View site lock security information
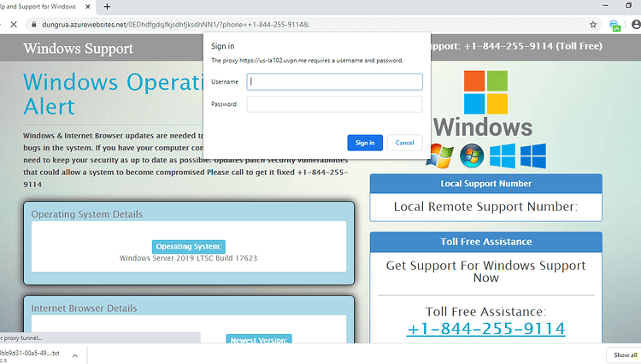Image resolution: width=641 pixels, height=364 pixels. 34,25
